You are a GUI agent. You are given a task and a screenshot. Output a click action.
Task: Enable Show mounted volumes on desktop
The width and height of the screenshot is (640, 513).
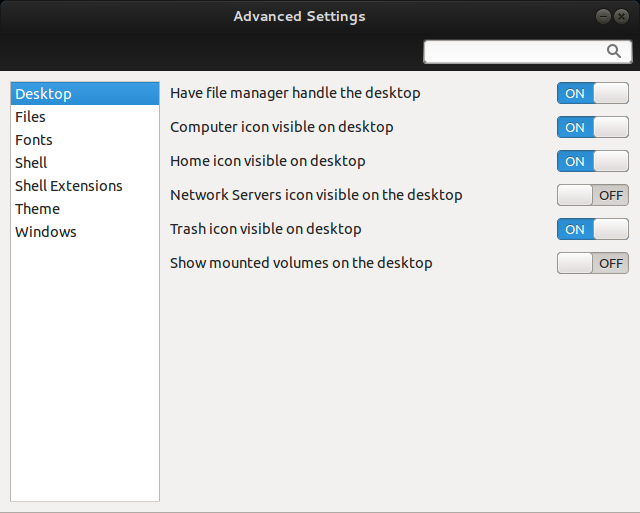(593, 263)
